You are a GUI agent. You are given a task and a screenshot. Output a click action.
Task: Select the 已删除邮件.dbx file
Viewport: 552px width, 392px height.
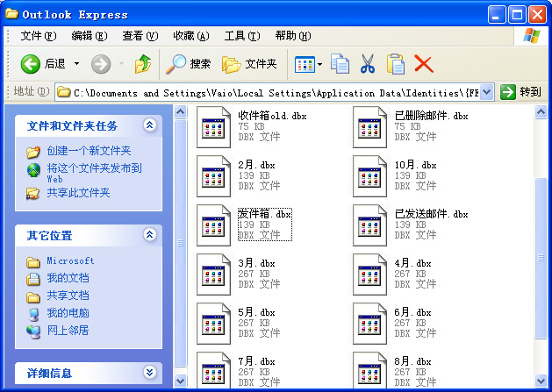(x=369, y=126)
